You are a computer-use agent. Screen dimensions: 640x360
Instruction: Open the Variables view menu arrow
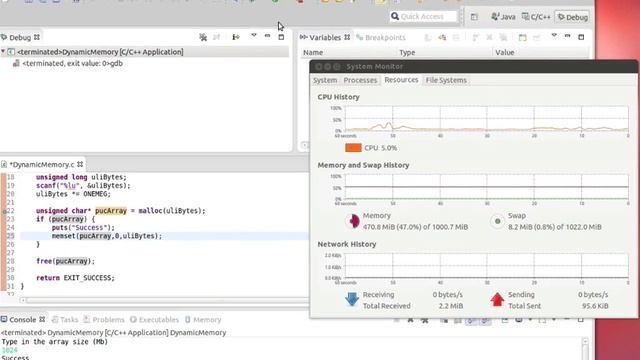pos(554,36)
